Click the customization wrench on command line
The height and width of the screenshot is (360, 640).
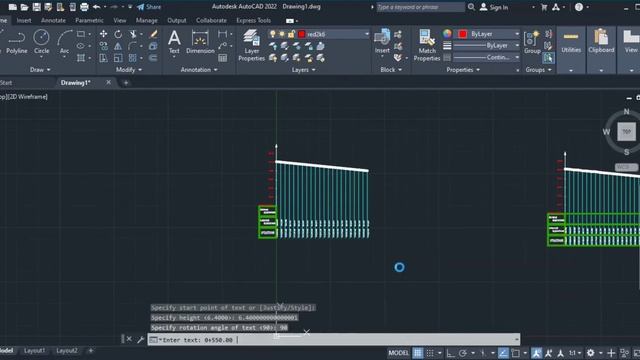coord(140,339)
